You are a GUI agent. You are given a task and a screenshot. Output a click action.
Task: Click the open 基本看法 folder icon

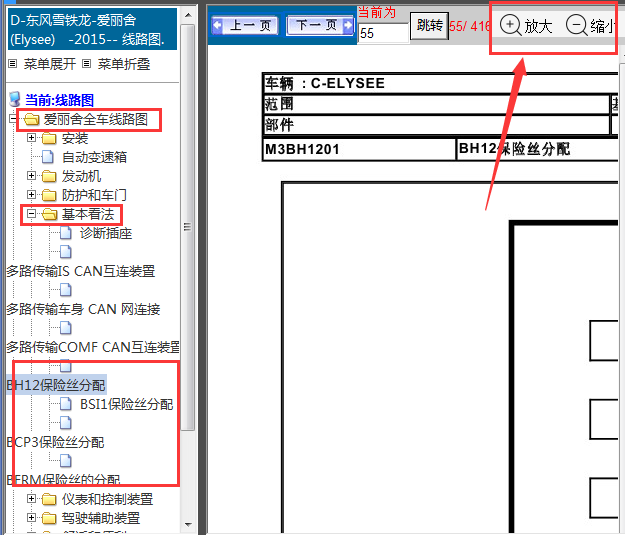[50, 214]
